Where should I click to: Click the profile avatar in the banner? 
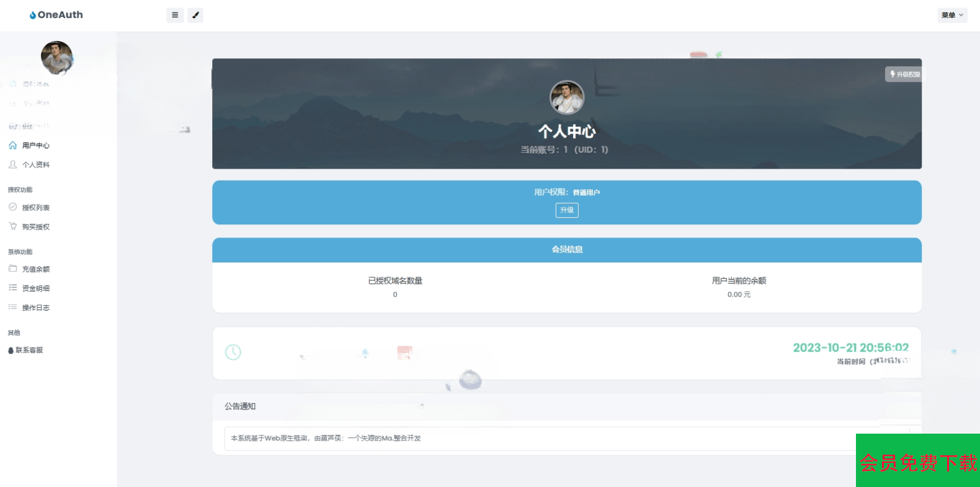567,97
